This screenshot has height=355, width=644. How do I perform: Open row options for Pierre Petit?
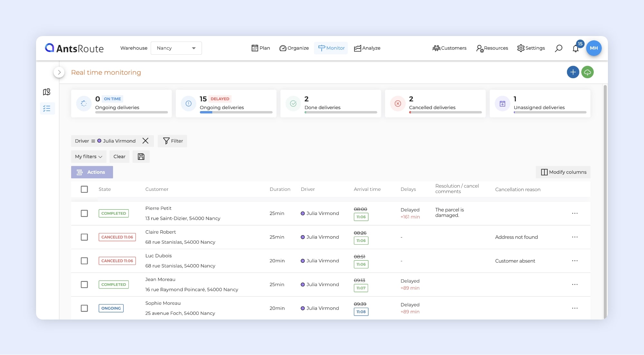click(575, 213)
